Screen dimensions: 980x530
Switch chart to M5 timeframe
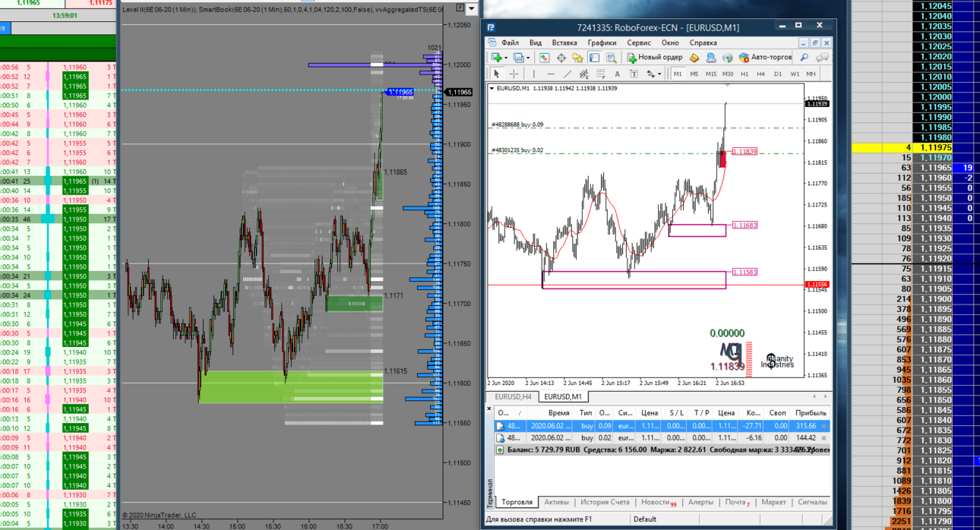[x=694, y=74]
